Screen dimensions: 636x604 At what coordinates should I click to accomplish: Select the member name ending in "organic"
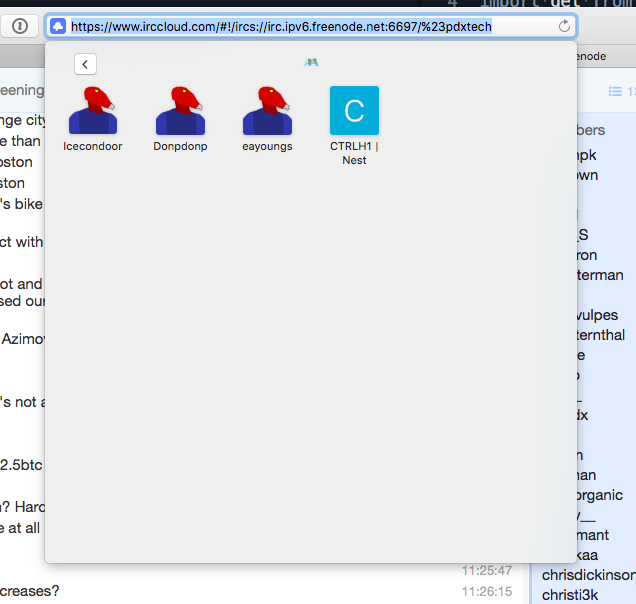point(600,495)
